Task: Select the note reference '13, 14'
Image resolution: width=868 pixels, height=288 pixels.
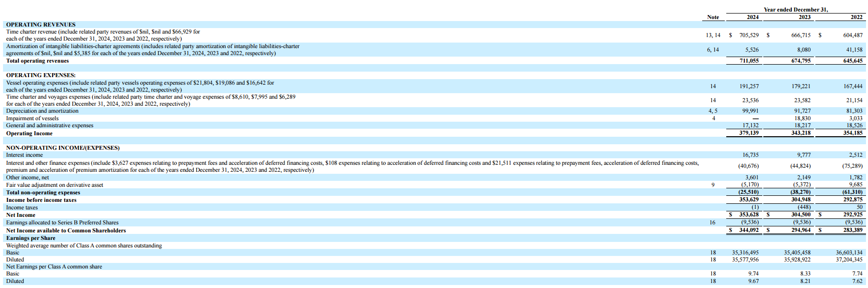Action: point(713,35)
